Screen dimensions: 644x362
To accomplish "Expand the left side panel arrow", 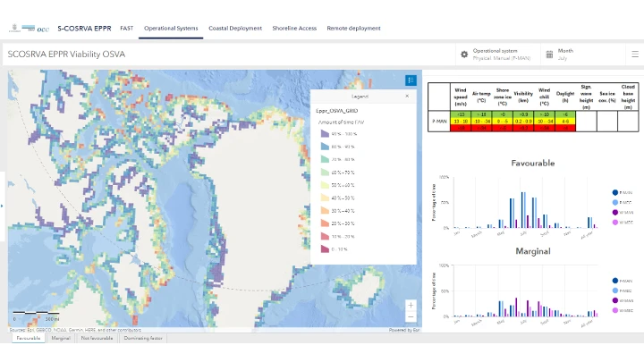I will [3, 206].
